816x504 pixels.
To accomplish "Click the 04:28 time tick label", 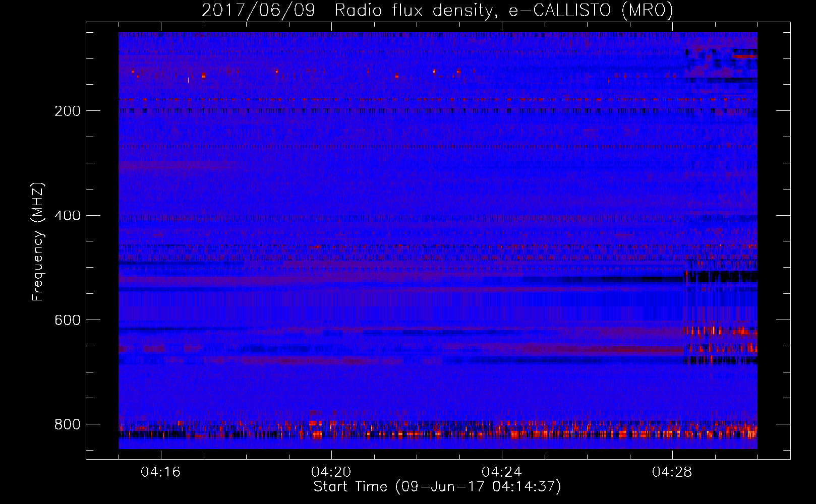I will [672, 472].
